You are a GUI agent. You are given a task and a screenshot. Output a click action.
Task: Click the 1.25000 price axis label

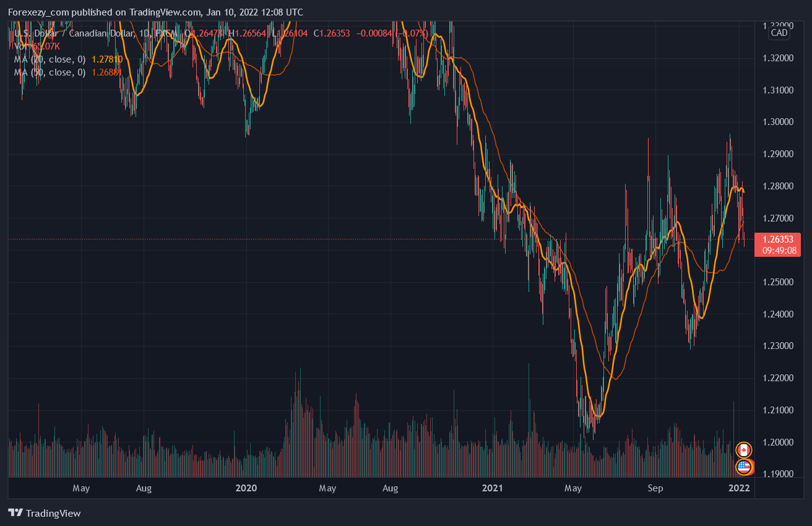[778, 282]
